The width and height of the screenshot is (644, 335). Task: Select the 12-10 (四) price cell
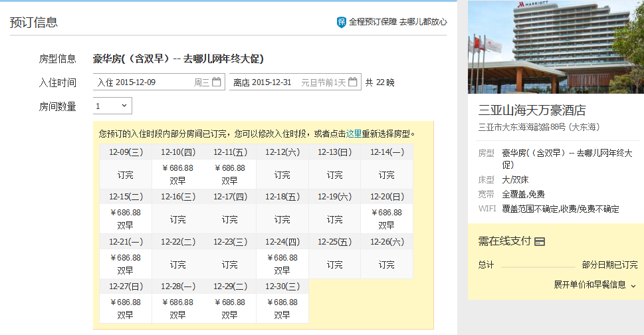(177, 174)
